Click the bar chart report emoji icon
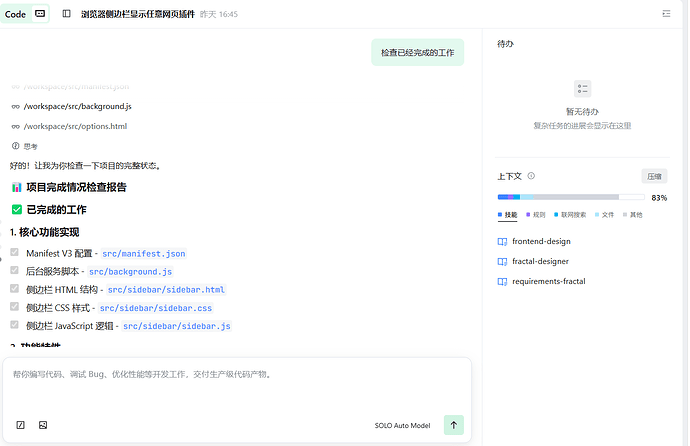This screenshot has width=690, height=446. [17, 187]
